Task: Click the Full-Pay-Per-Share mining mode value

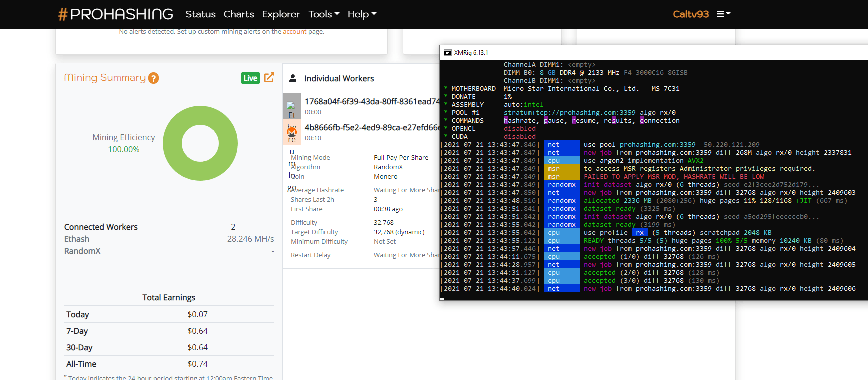Action: [401, 158]
